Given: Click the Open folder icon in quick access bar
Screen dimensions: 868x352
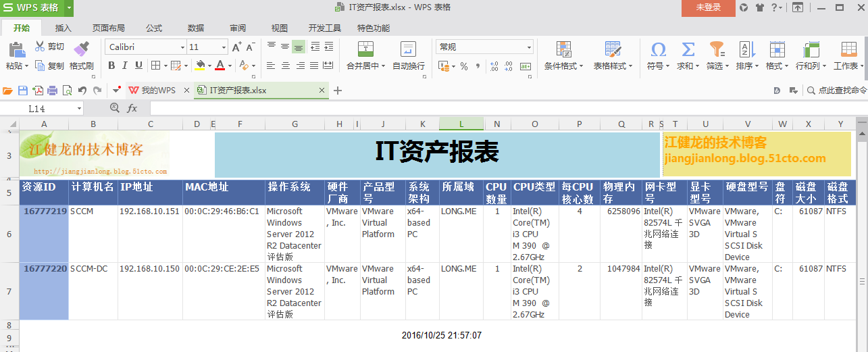Looking at the screenshot, I should click(8, 91).
